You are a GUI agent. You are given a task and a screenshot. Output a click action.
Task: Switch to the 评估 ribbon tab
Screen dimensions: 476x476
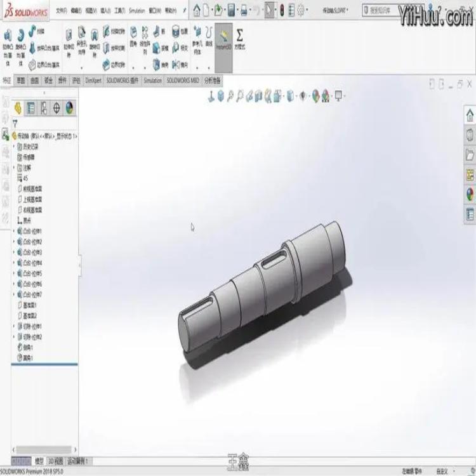pos(76,81)
